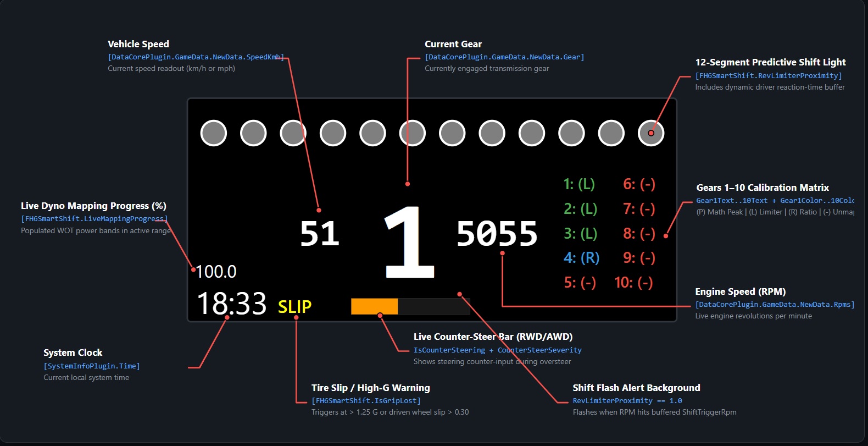
Task: Click the blue "4: (R)" gear entry
Action: pos(581,258)
